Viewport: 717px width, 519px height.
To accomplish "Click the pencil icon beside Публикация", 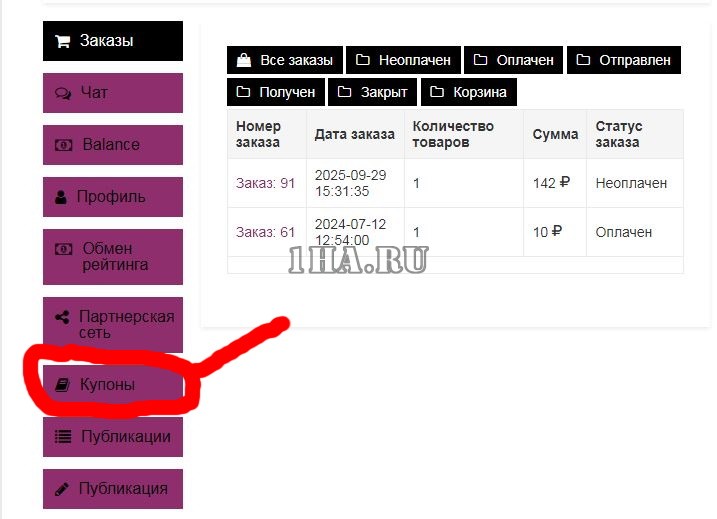I will pyautogui.click(x=62, y=489).
